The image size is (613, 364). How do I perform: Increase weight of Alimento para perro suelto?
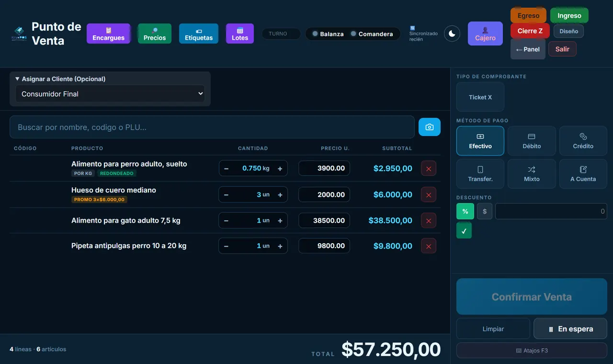(280, 169)
